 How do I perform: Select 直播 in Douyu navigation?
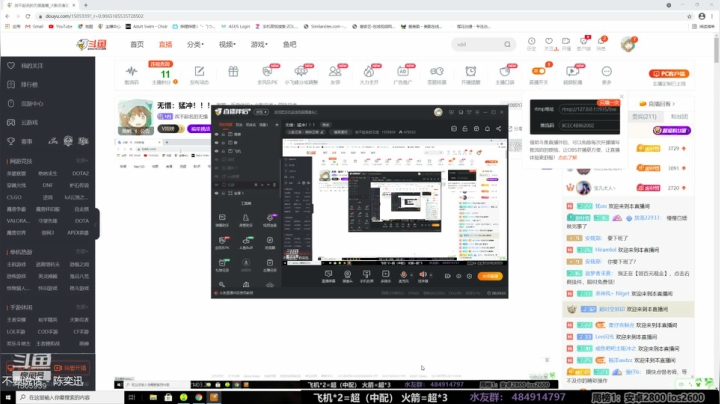[x=165, y=45]
